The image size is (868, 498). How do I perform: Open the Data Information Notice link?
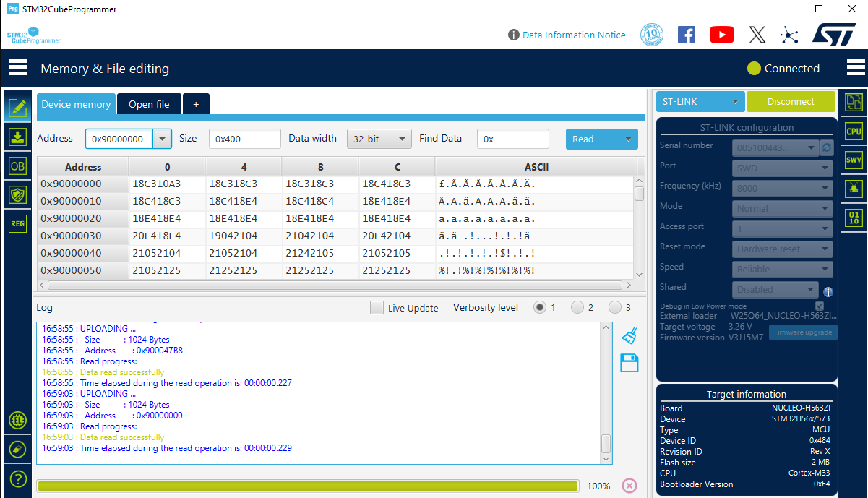(574, 35)
